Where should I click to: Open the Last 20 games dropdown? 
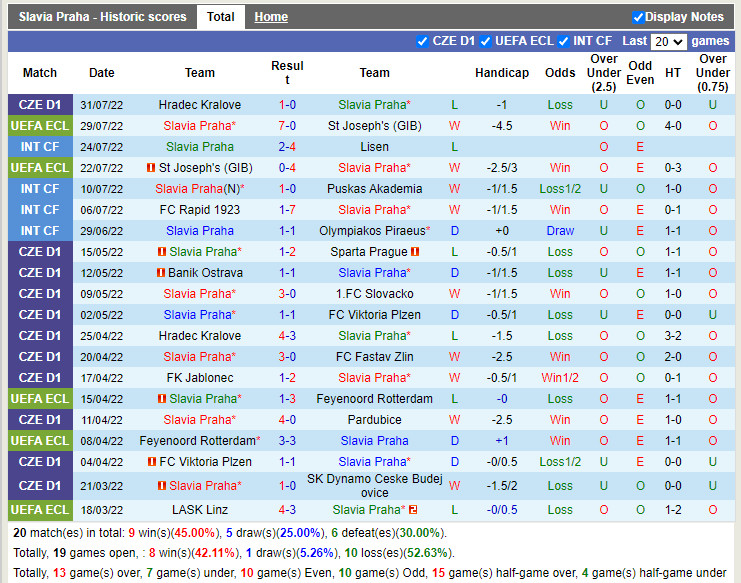(668, 42)
